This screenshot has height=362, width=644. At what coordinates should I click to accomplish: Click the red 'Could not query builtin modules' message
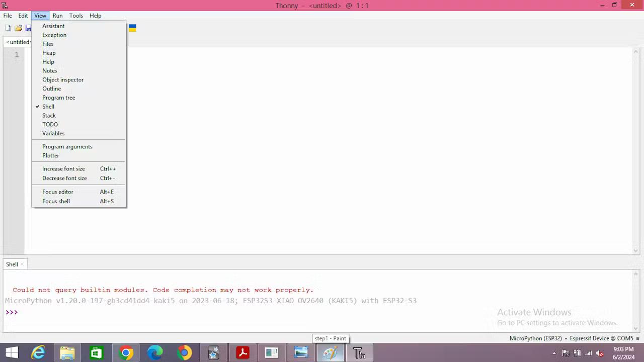163,290
